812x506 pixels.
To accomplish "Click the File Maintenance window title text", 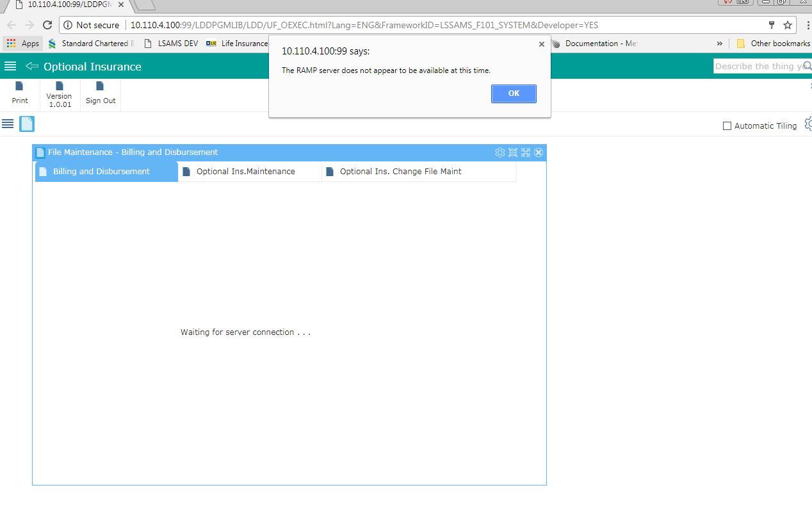I will tap(133, 152).
